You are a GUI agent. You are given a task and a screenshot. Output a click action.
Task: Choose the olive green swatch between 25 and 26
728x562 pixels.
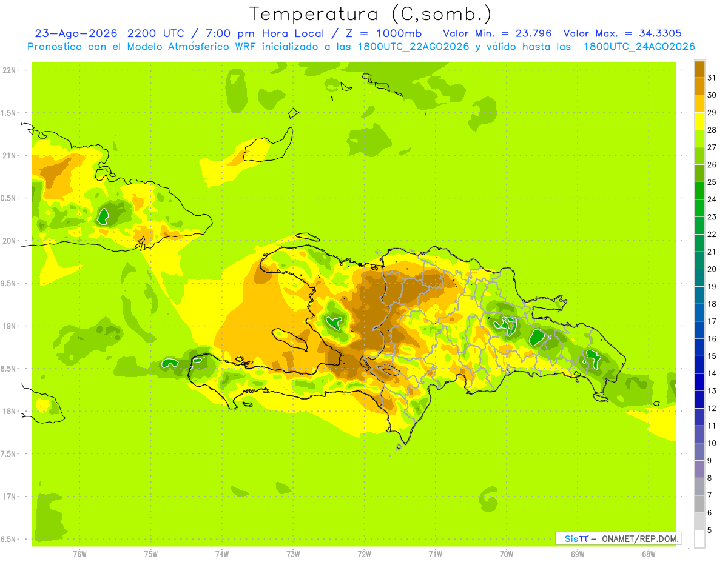coord(699,173)
